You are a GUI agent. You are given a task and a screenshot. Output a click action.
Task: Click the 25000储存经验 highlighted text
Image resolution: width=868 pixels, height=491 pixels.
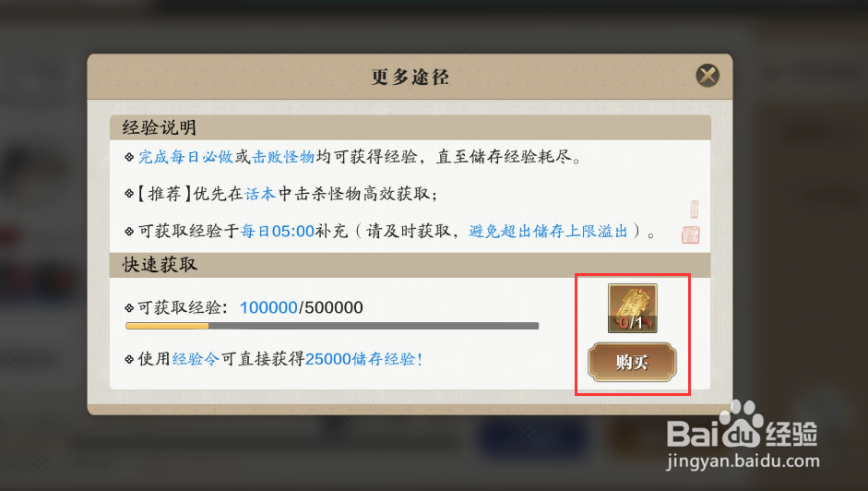361,359
